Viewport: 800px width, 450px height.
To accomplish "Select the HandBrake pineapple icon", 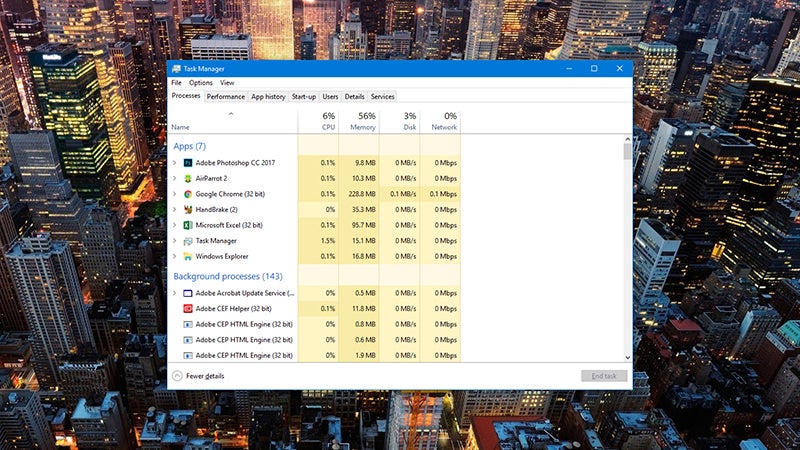I will pos(187,210).
